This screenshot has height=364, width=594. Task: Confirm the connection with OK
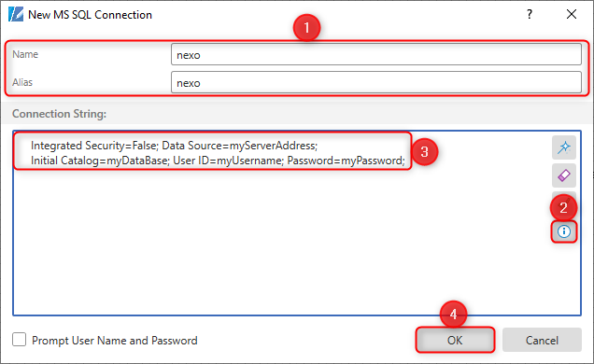pos(455,340)
